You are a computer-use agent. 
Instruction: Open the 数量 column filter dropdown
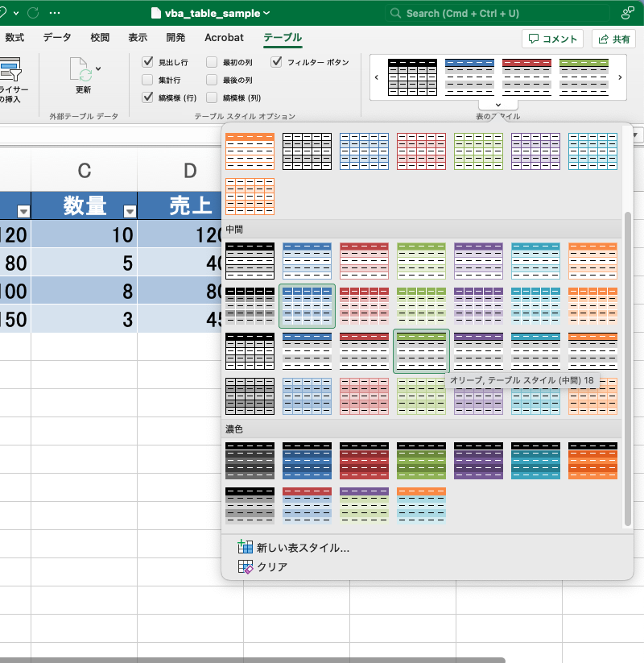(x=129, y=211)
